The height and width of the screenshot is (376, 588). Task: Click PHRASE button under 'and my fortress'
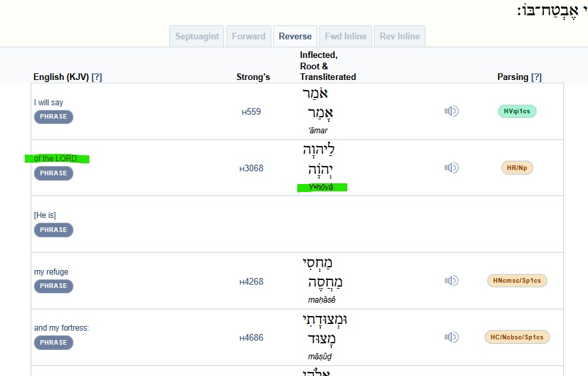coord(53,343)
